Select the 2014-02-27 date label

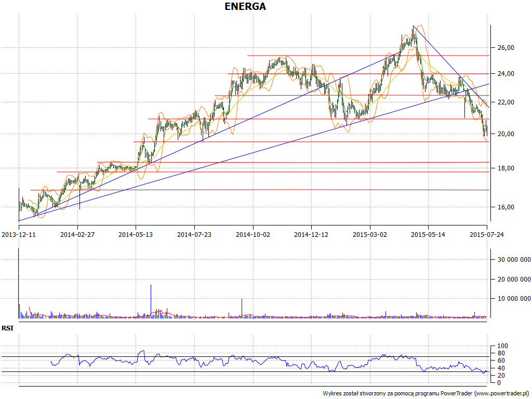coord(77,234)
